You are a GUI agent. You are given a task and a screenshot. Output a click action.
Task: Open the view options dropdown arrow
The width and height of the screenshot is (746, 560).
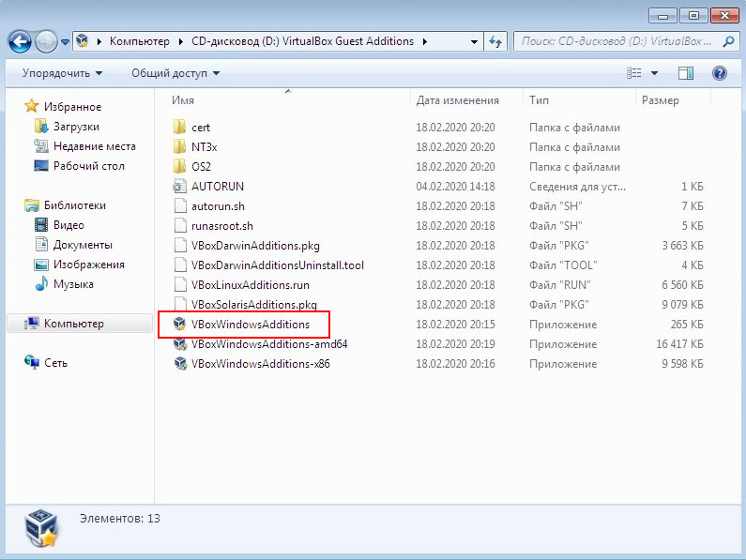(654, 73)
